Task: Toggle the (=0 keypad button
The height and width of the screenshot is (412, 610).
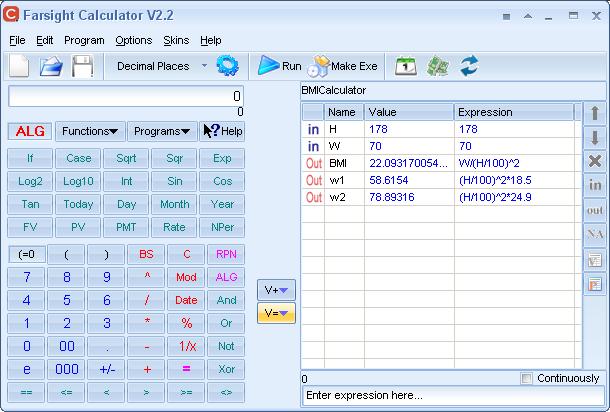Action: [x=26, y=254]
